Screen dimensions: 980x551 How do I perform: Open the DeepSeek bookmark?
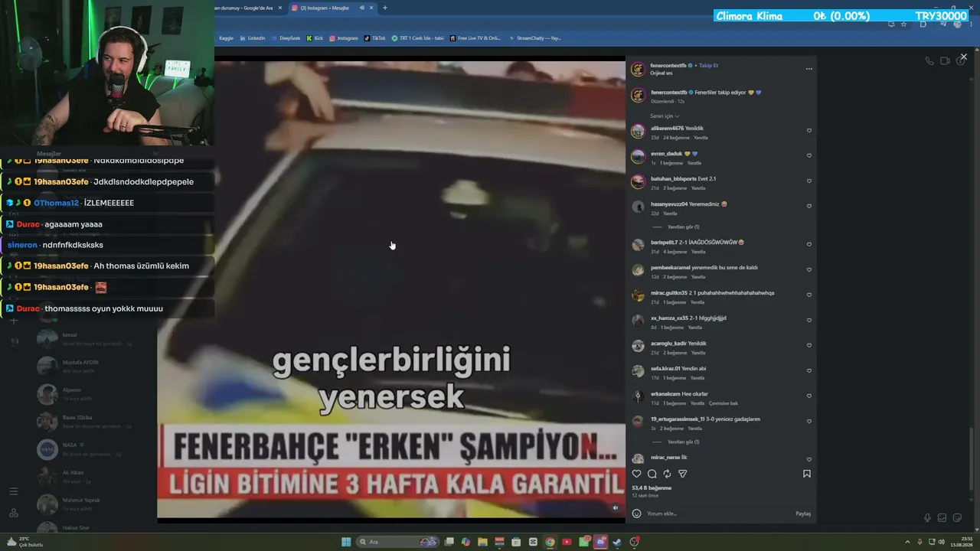286,37
